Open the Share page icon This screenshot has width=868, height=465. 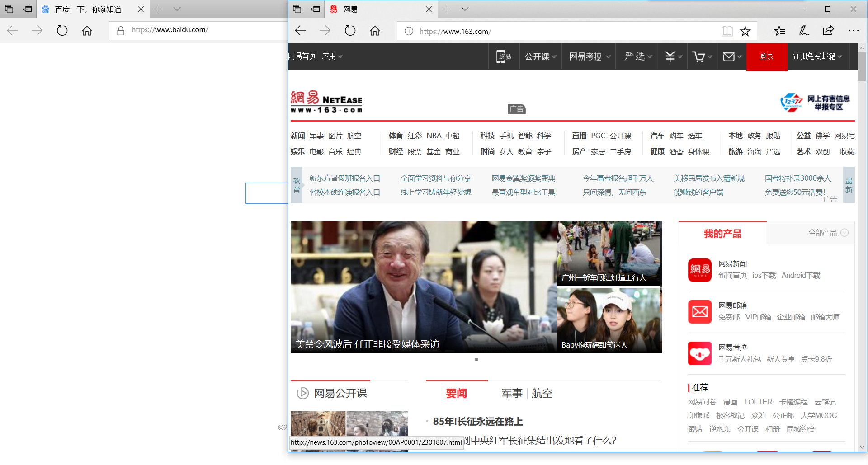828,31
